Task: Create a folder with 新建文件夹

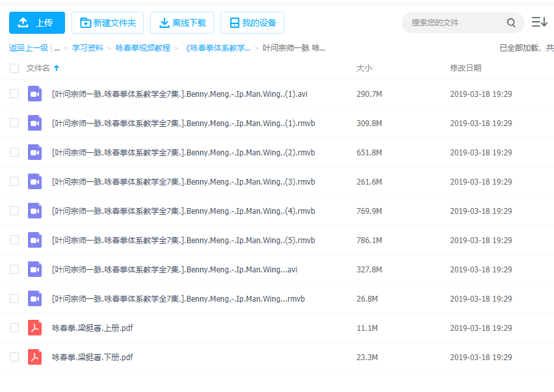Action: 107,23
